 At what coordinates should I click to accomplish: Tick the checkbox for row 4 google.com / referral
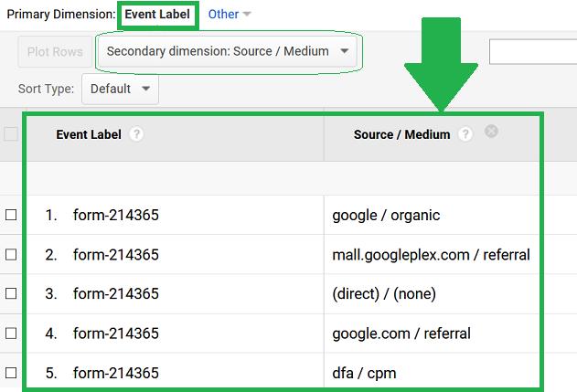(x=11, y=334)
